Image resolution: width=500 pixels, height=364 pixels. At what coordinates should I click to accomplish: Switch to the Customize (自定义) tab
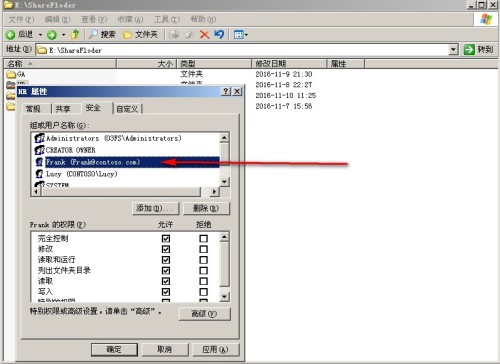127,109
